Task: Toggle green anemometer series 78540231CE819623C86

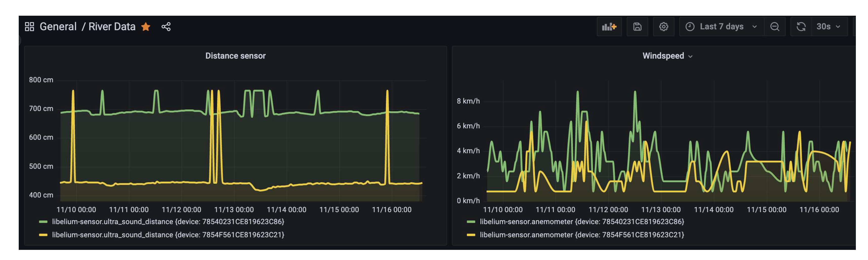Action: pyautogui.click(x=582, y=221)
